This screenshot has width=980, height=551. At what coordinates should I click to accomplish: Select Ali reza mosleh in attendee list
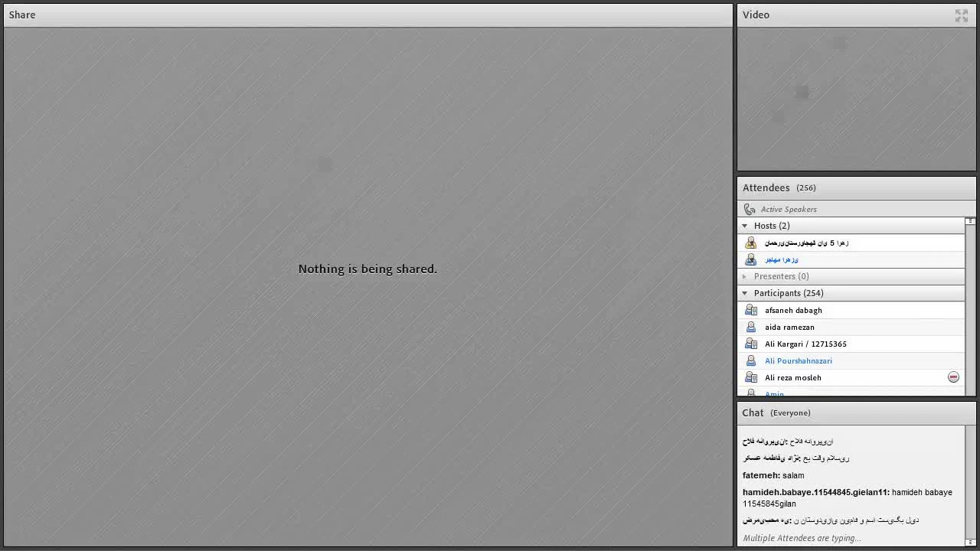[x=792, y=377]
